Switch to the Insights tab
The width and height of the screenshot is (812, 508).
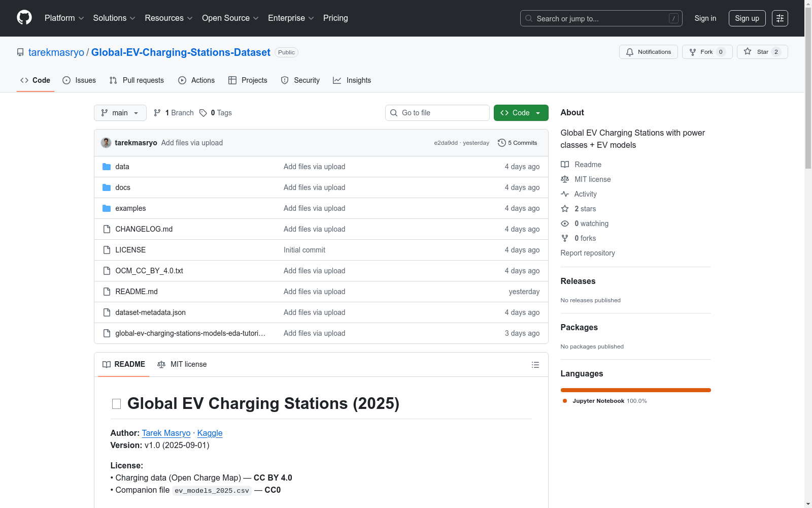tap(352, 80)
